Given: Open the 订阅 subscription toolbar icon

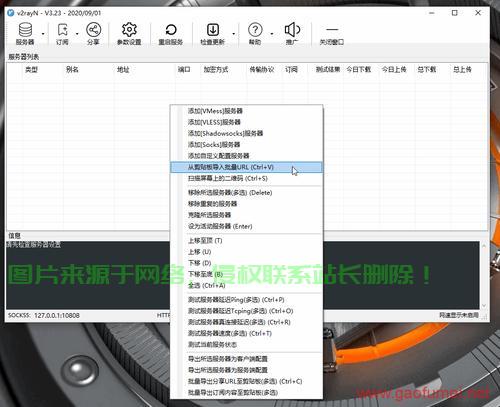Looking at the screenshot, I should point(62,33).
